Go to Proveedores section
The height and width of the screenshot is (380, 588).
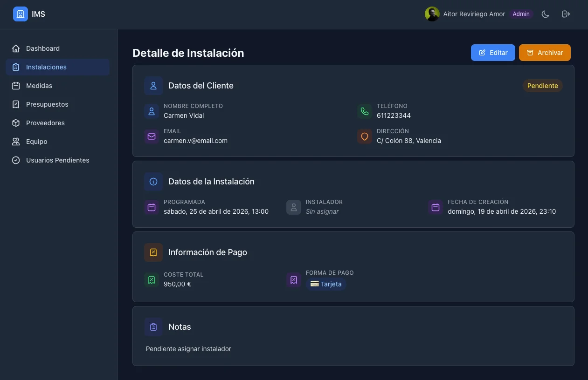point(45,123)
